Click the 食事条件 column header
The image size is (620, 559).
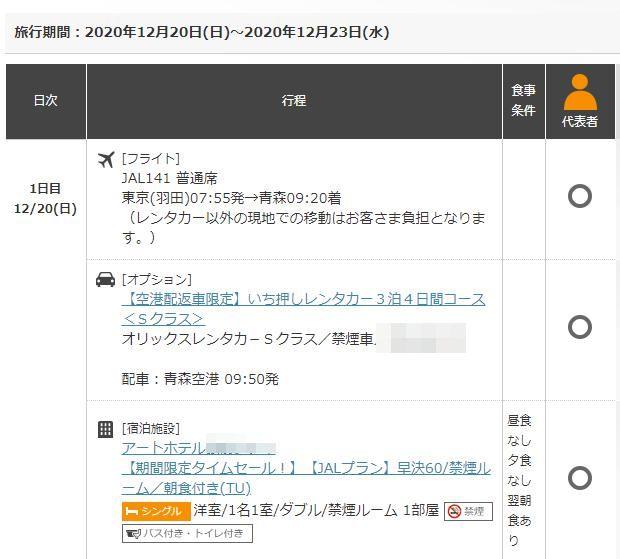[524, 101]
